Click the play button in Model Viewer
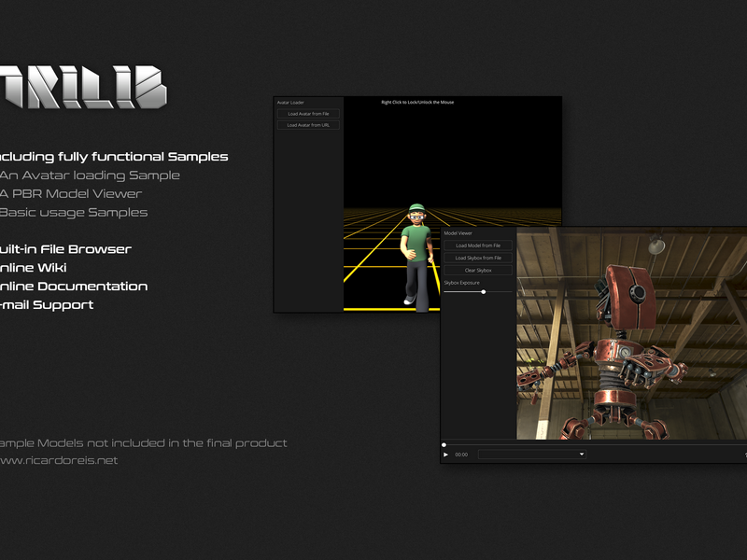 (x=446, y=455)
